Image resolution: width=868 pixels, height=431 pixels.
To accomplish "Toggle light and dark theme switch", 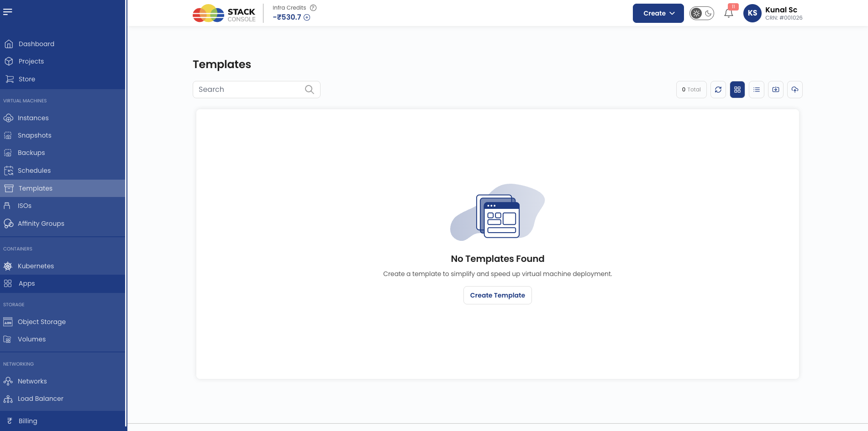I will (x=702, y=13).
